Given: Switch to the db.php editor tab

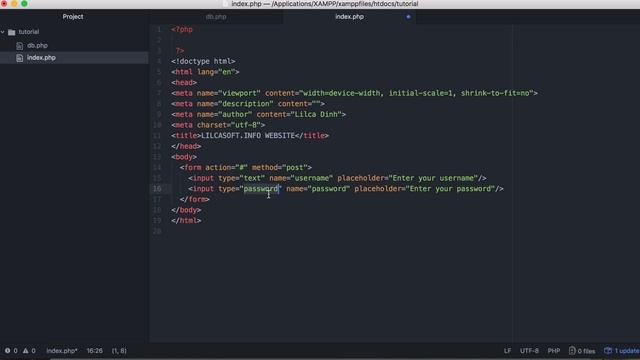Looking at the screenshot, I should click(216, 17).
